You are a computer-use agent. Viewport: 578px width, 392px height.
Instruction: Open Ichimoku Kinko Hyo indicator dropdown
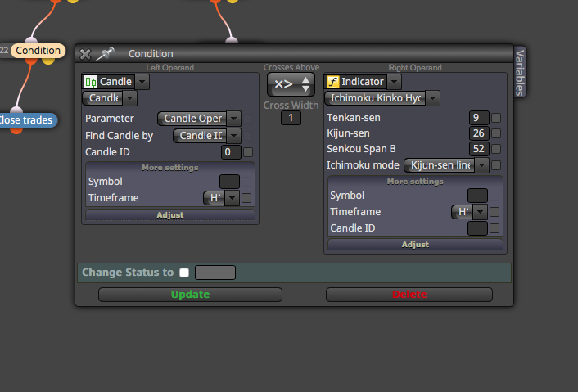tap(433, 98)
